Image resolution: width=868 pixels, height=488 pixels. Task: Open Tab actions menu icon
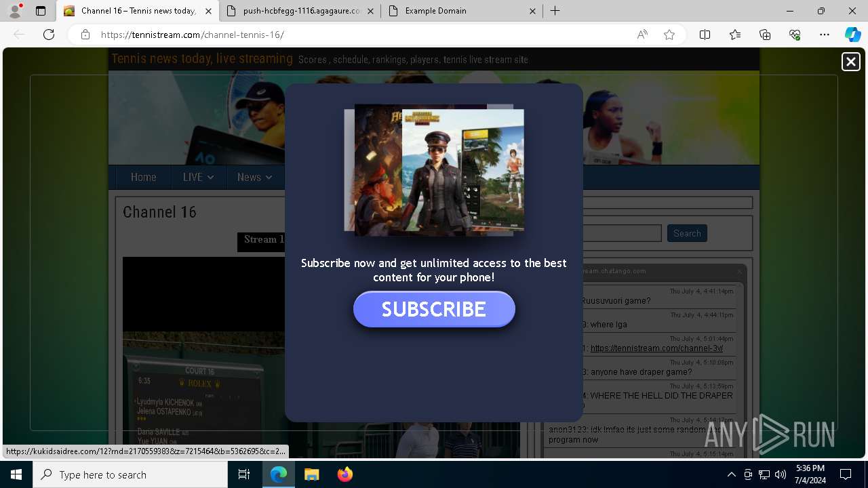41,11
